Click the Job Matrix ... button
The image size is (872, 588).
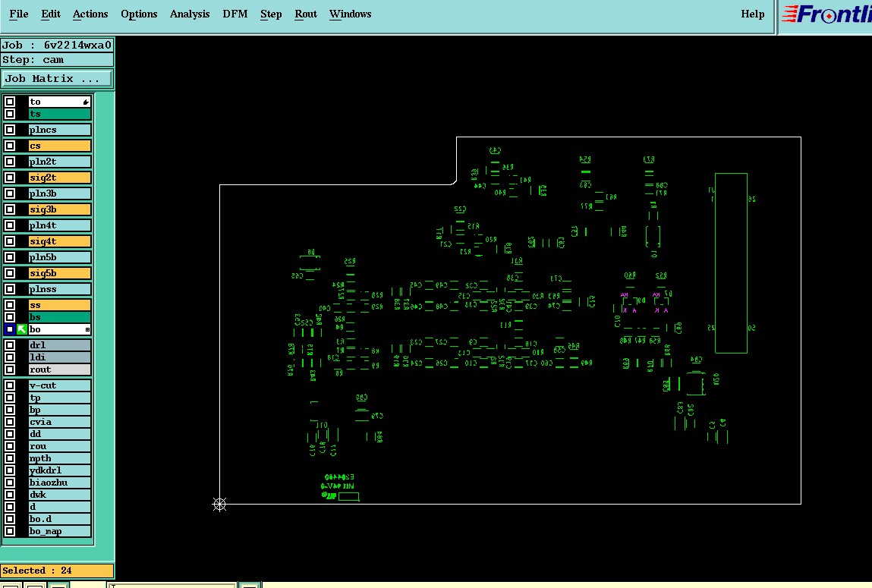coord(57,78)
